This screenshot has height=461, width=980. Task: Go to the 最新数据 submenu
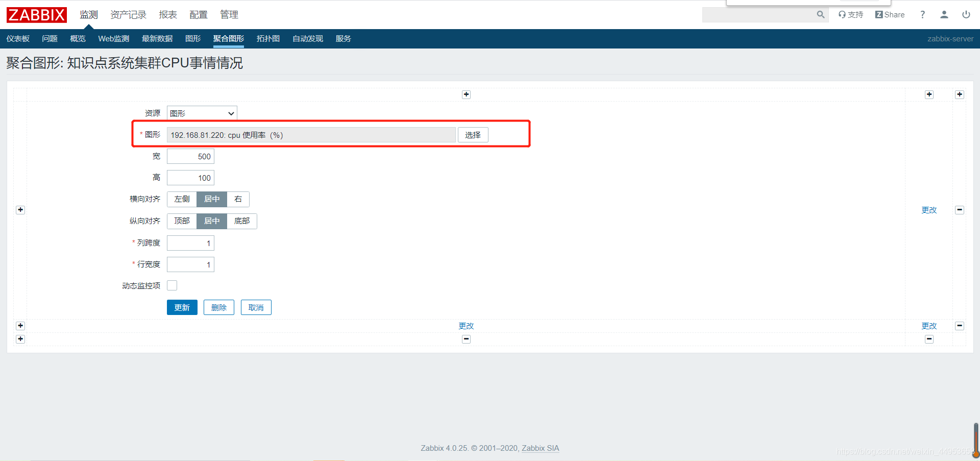(157, 39)
